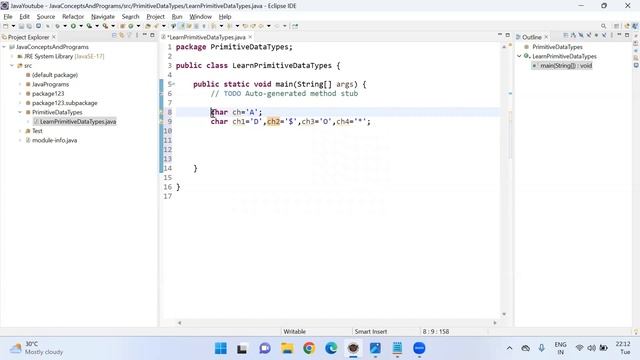Image resolution: width=640 pixels, height=360 pixels.
Task: Click the Save toolbar icon
Action: pyautogui.click(x=21, y=26)
